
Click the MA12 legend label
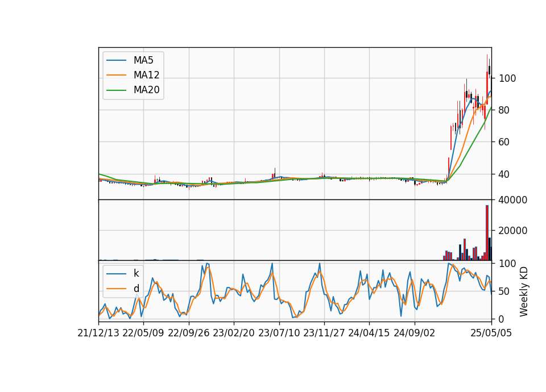click(146, 75)
